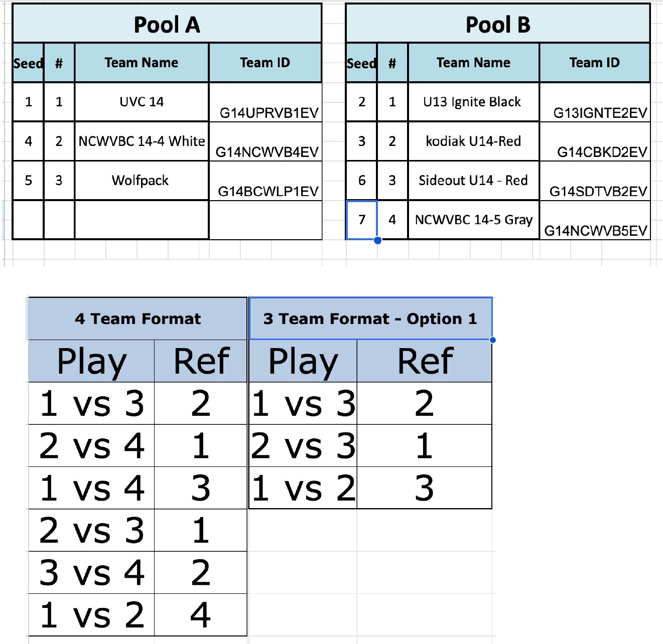Click the U13 Ignite Black cell
The image size is (663, 644).
coord(473,102)
